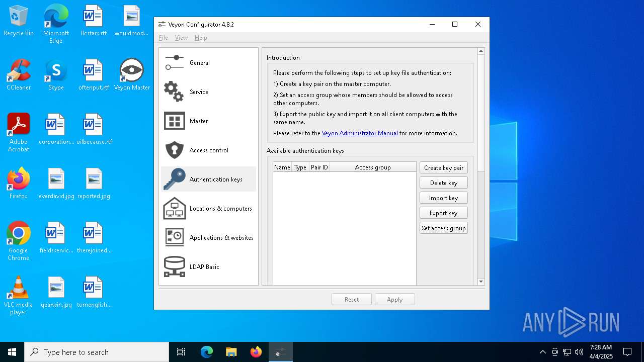Sort keys by Pair ID column header

tap(319, 167)
